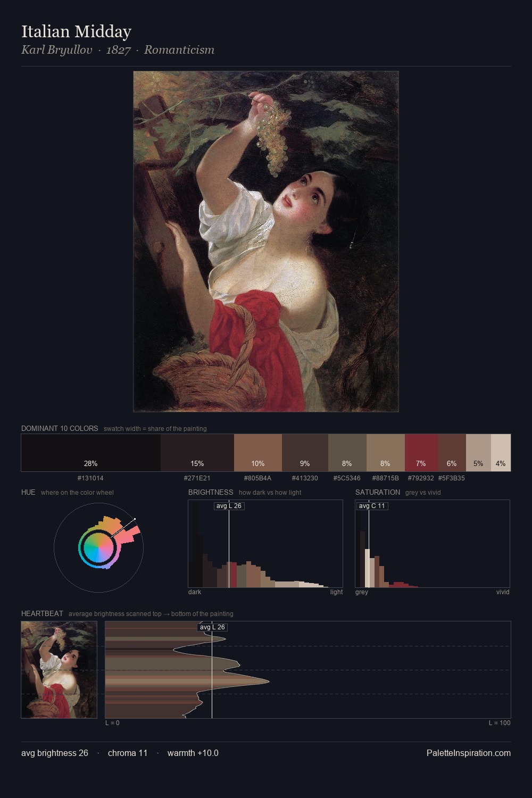Click Romanticism in the subtitle

(179, 50)
